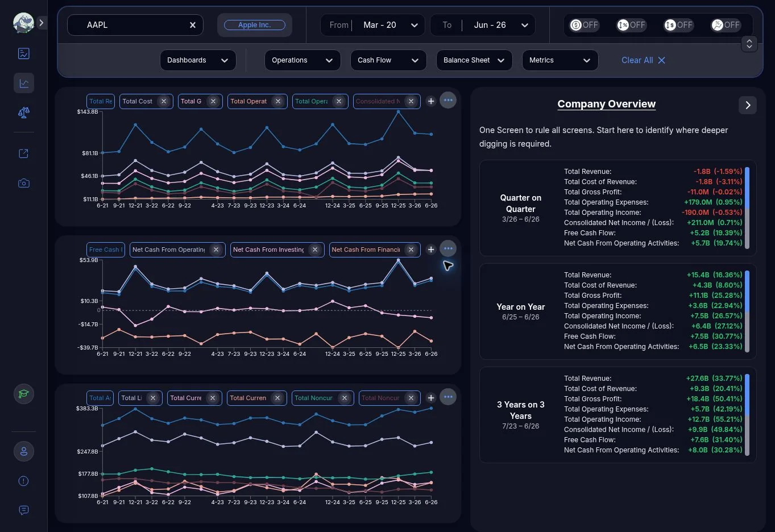Click the Apple Inc. company button
Image resolution: width=775 pixels, height=532 pixels.
pyautogui.click(x=255, y=25)
